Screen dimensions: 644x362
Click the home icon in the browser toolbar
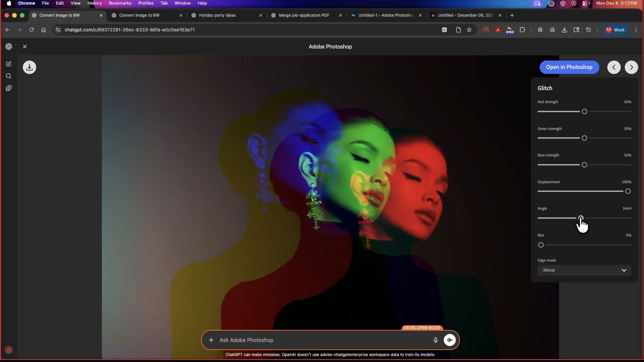tap(43, 30)
